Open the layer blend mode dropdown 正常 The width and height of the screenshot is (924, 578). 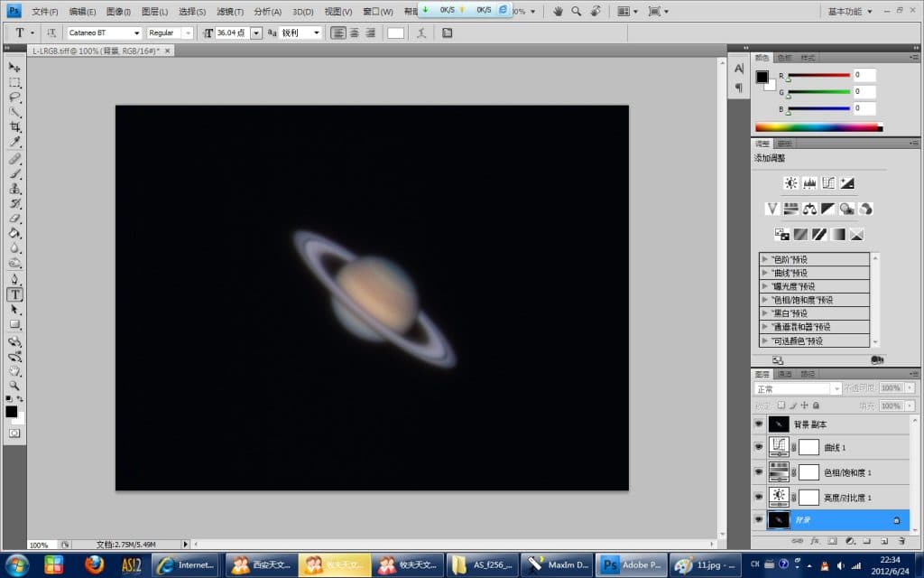click(x=798, y=388)
